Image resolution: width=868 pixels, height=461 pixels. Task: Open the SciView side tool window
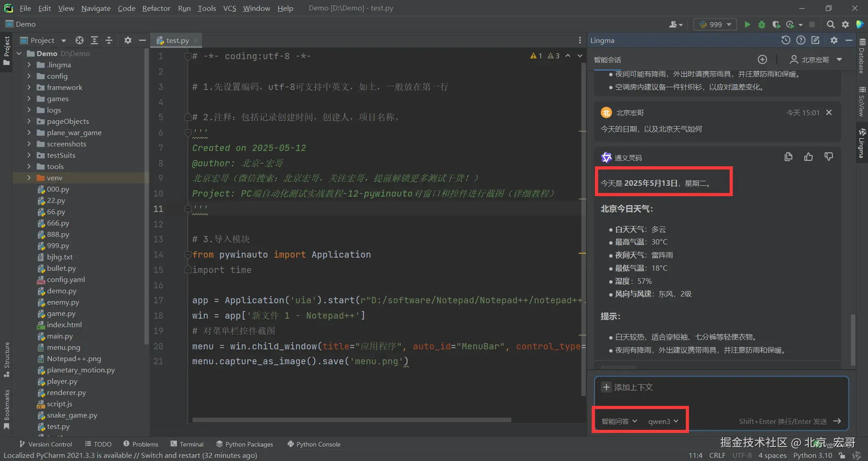(x=862, y=102)
